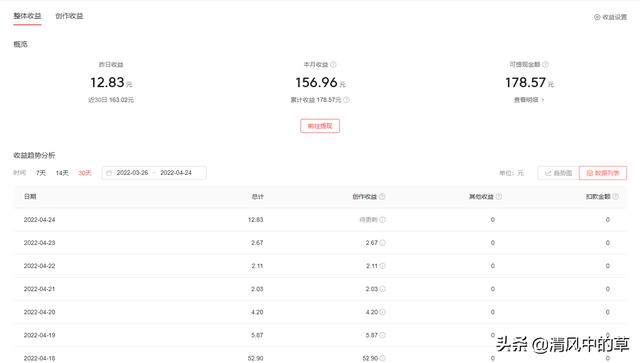
Task: Open the 创作收益 tab
Action: point(69,16)
